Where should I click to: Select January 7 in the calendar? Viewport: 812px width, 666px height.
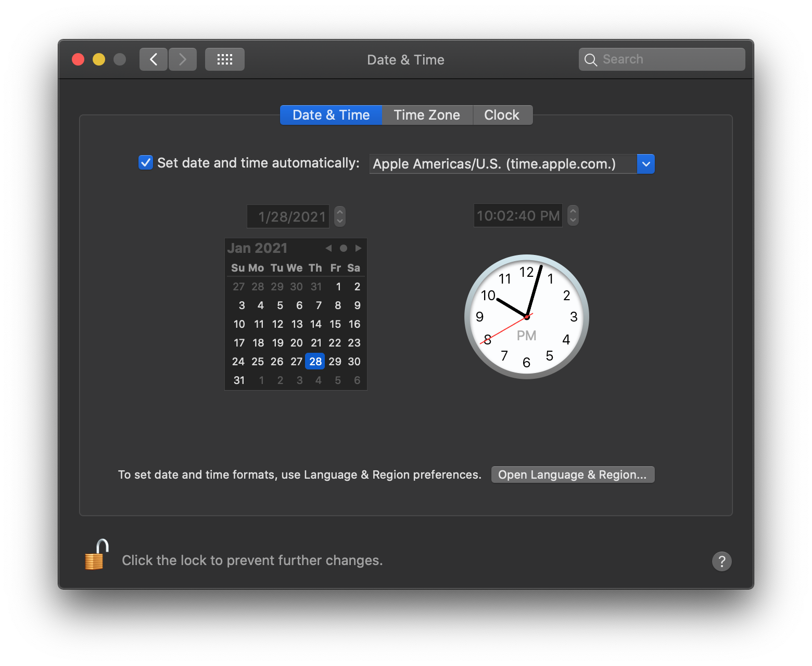coord(319,305)
